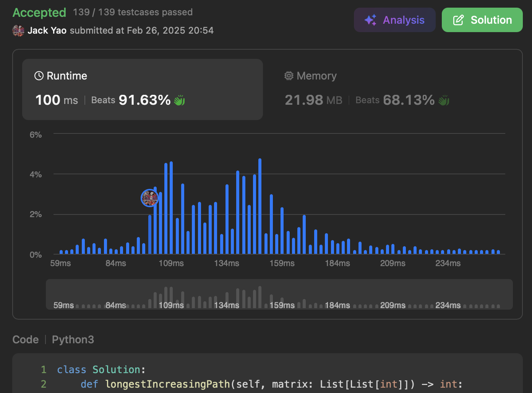Image resolution: width=532 pixels, height=393 pixels.
Task: Click the '100 ms' runtime value
Action: point(57,100)
